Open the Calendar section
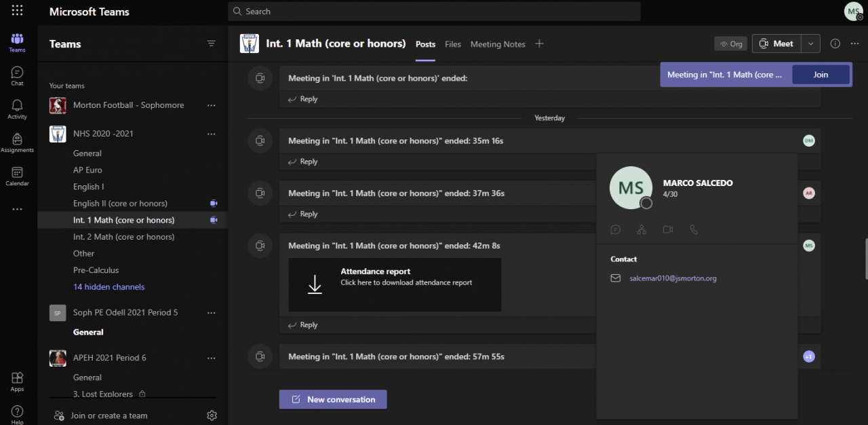The width and height of the screenshot is (868, 425). tap(17, 176)
